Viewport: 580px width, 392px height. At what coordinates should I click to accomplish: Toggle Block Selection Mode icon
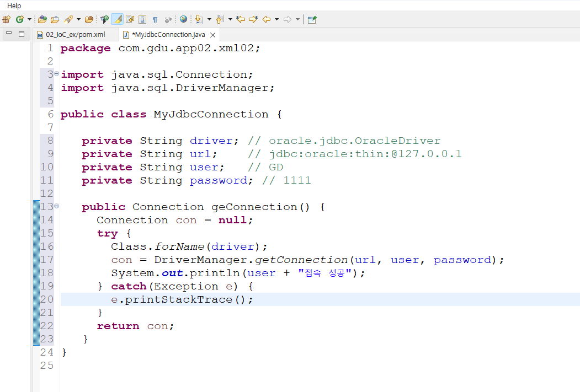click(x=142, y=20)
